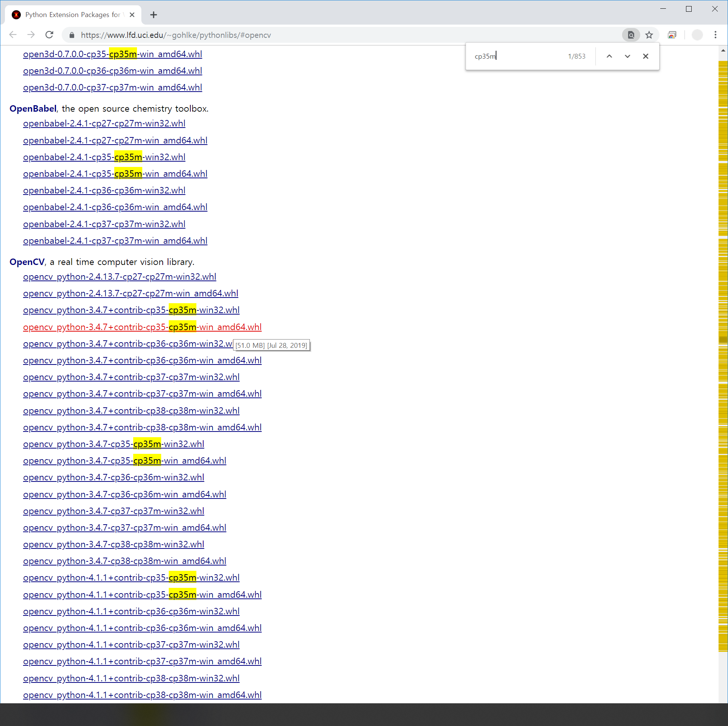Bookmark this page with the star icon
The width and height of the screenshot is (728, 726).
coord(649,35)
